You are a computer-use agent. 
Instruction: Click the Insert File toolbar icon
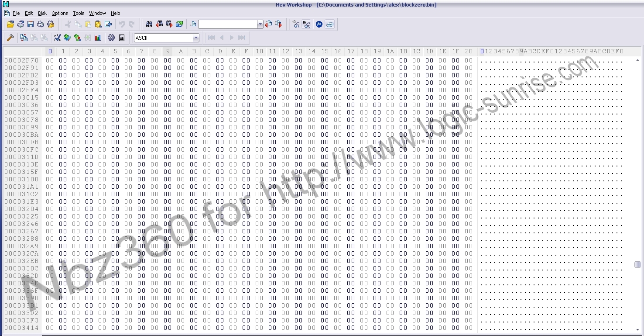[x=108, y=24]
